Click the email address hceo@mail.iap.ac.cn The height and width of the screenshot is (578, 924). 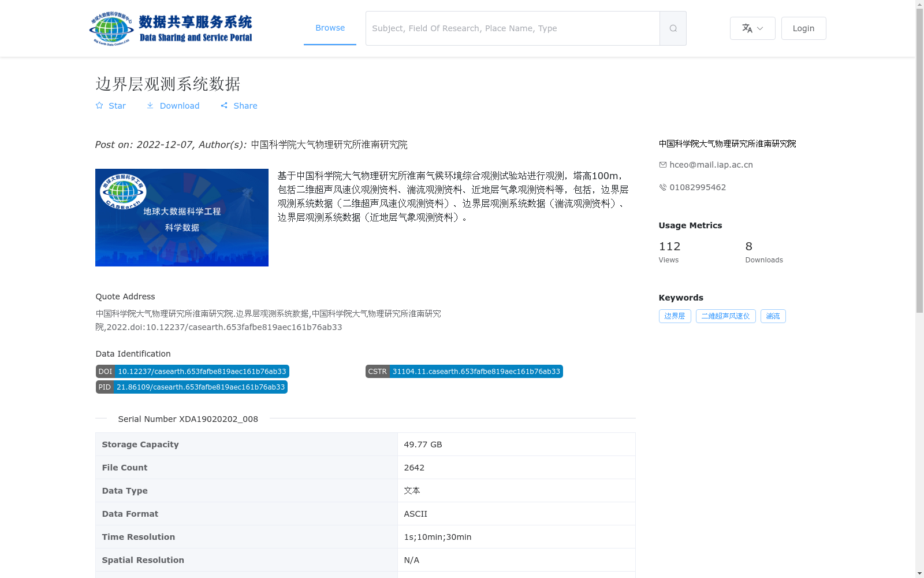[711, 165]
